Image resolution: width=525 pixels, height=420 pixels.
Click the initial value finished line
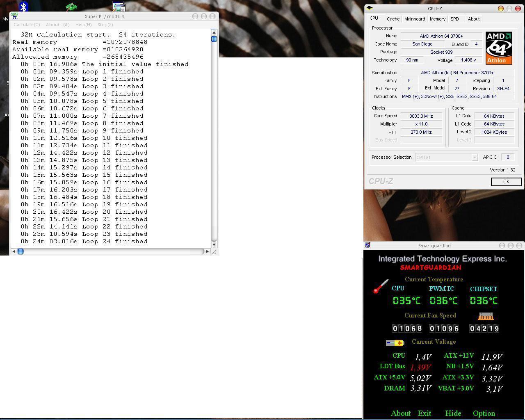tap(105, 64)
